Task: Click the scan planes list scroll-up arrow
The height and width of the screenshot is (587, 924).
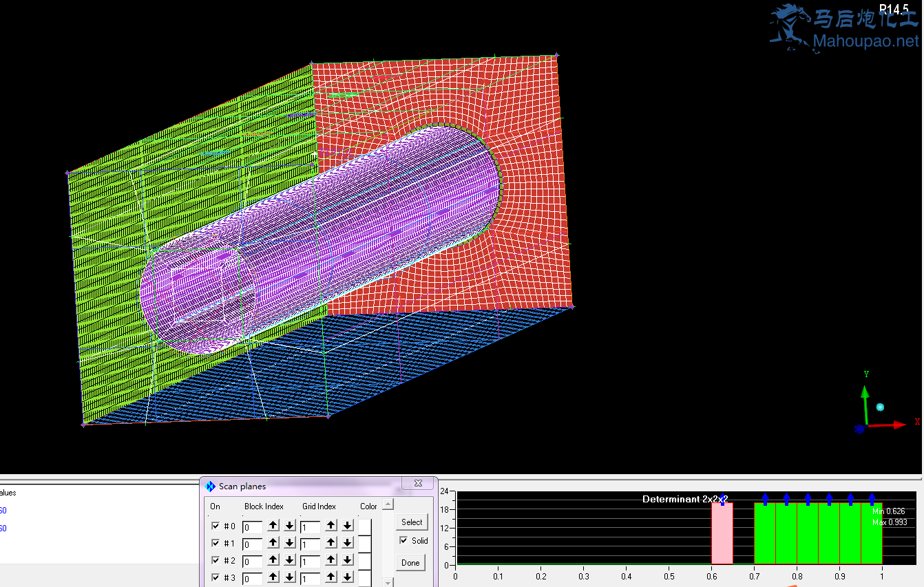Action: (388, 504)
